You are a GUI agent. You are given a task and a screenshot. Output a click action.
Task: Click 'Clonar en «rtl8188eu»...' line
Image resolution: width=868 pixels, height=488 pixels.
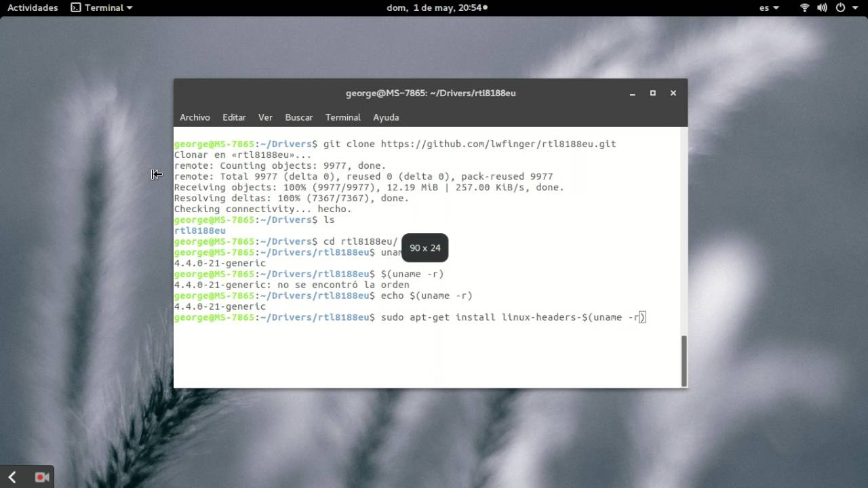(x=243, y=155)
